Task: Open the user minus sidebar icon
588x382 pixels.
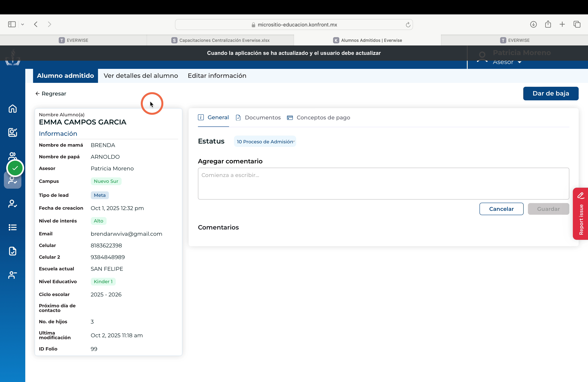Action: pyautogui.click(x=13, y=275)
